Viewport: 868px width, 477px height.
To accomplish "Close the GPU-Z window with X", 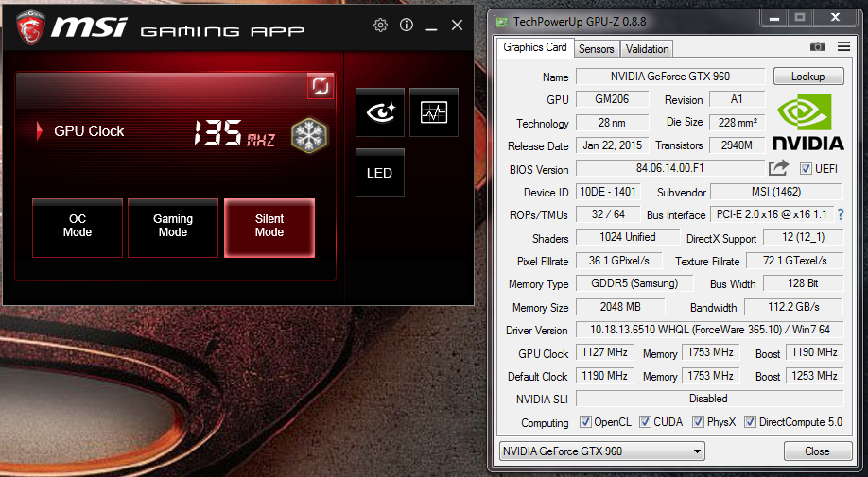I will (836, 18).
